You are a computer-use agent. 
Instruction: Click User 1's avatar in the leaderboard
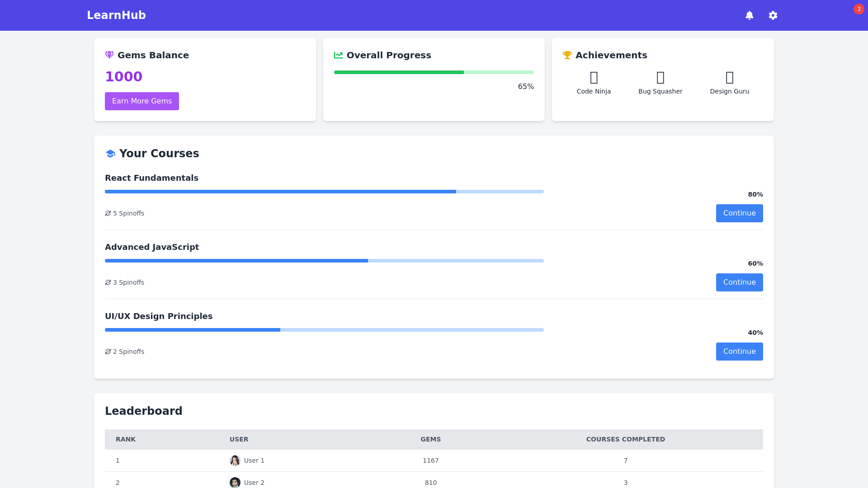point(235,460)
